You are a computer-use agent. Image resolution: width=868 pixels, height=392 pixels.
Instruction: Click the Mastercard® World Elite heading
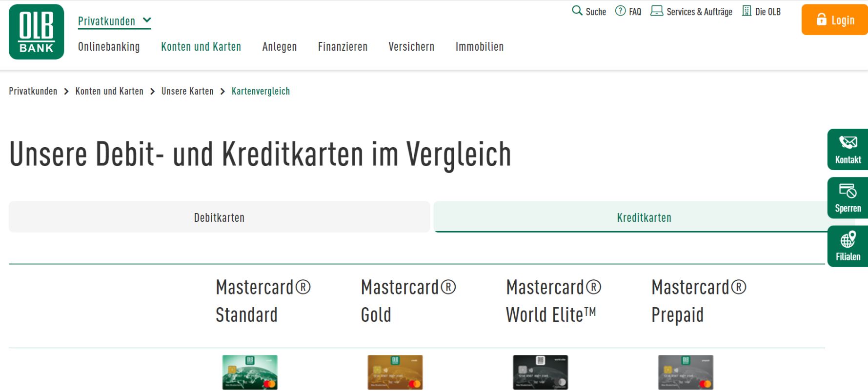click(x=554, y=301)
